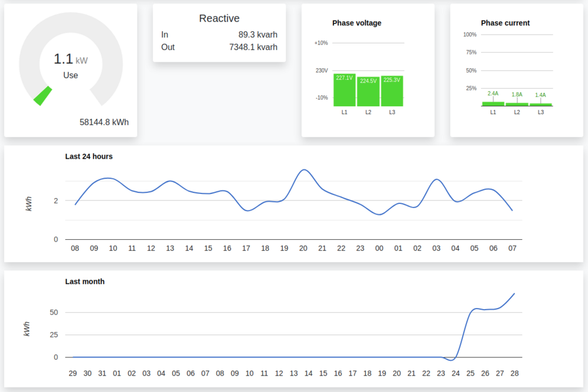Click the L1 current bar labeled 2.4A
The height and width of the screenshot is (392, 588).
click(493, 103)
